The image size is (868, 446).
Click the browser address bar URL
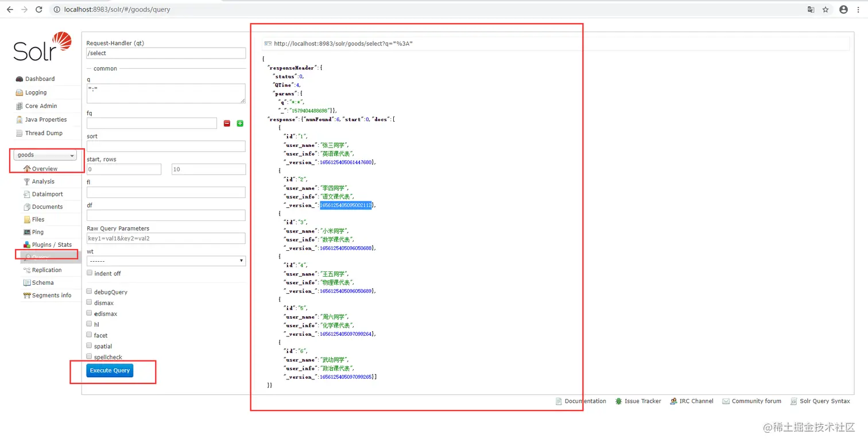[x=117, y=9]
